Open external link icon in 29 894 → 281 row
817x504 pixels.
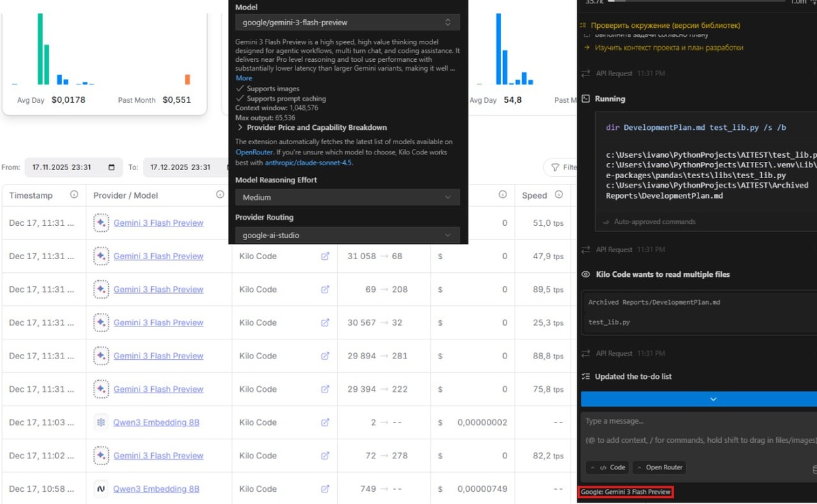click(325, 356)
